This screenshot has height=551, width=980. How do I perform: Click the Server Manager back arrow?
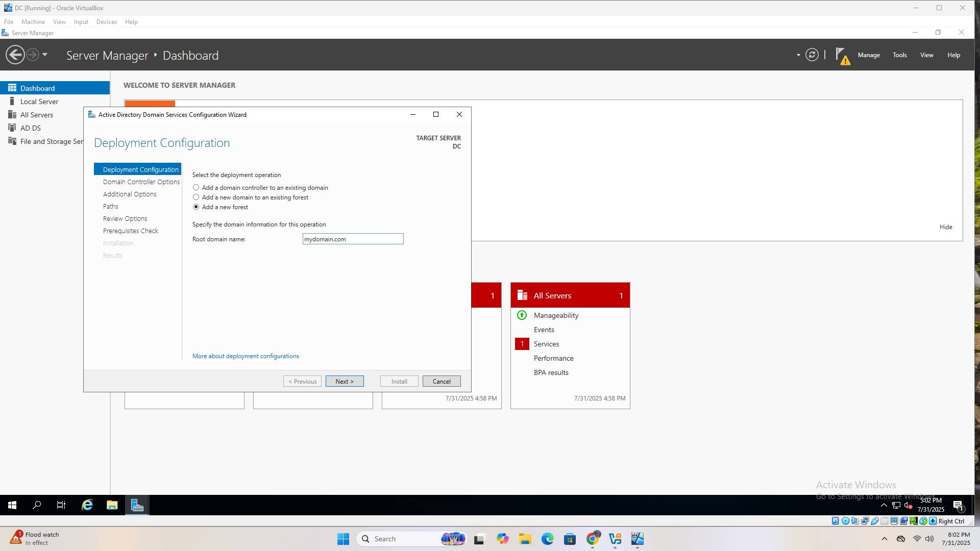(15, 55)
